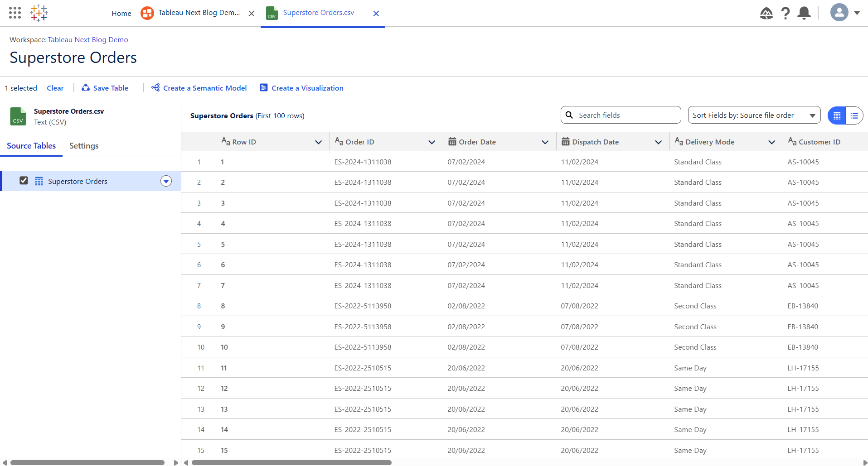This screenshot has width=868, height=466.
Task: Click the Semantic Model node icon
Action: click(155, 87)
